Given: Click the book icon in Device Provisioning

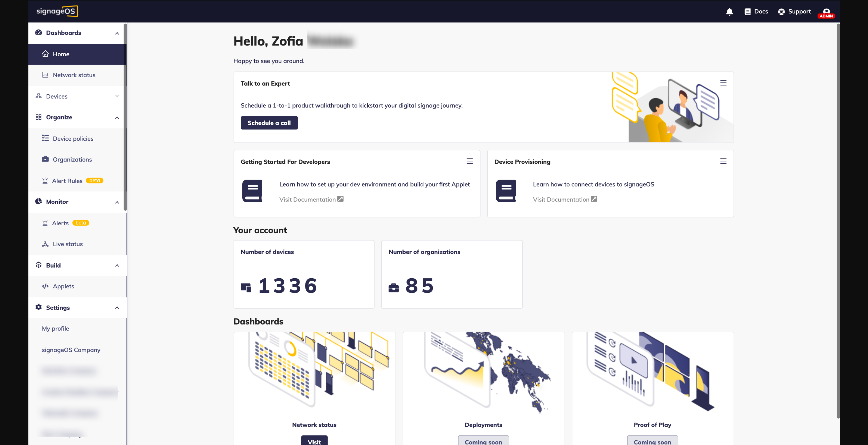Looking at the screenshot, I should click(506, 191).
